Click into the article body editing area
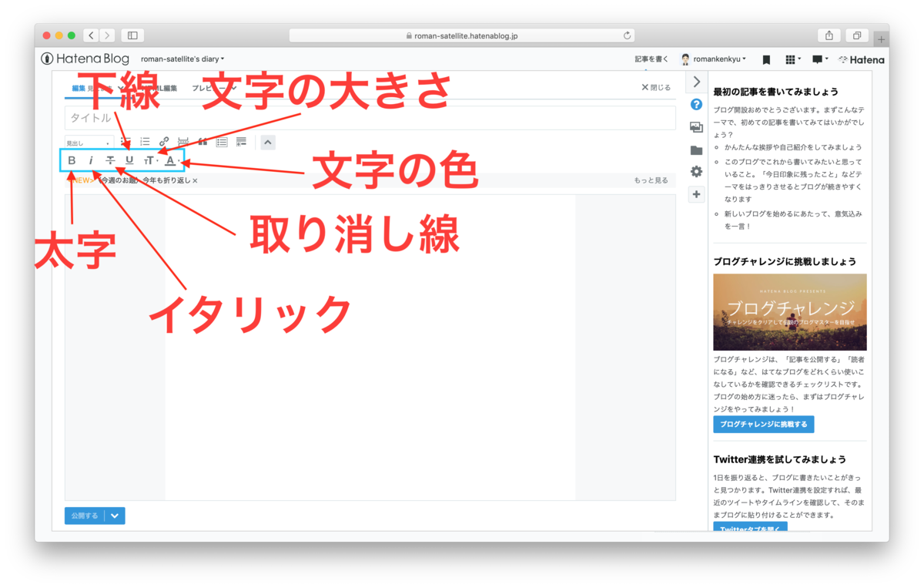The height and width of the screenshot is (588, 924). (x=370, y=347)
